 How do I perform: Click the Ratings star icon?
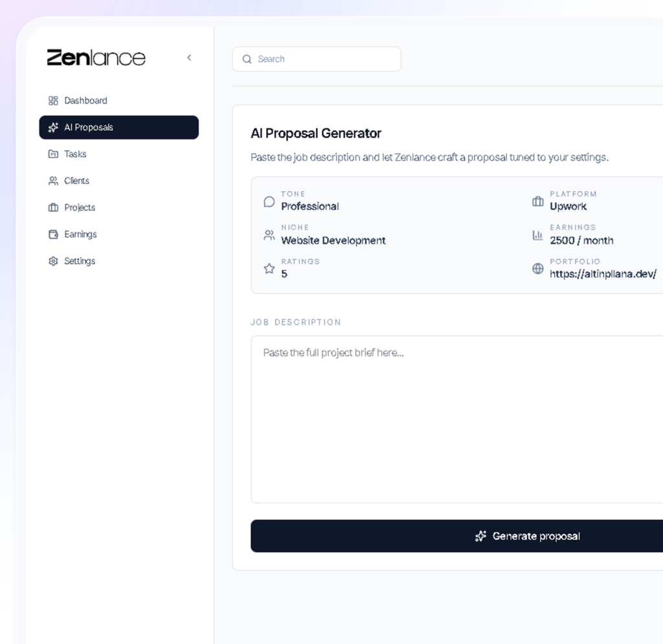[x=269, y=269]
